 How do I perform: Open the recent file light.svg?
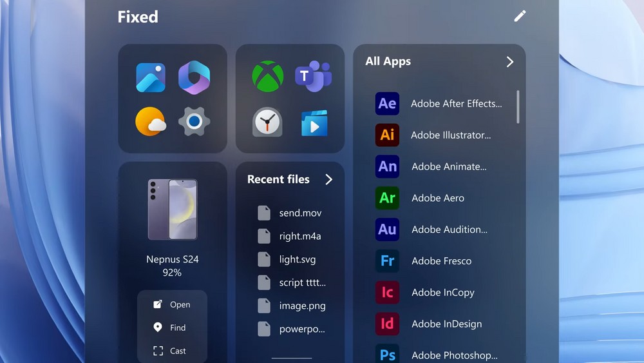point(298,259)
